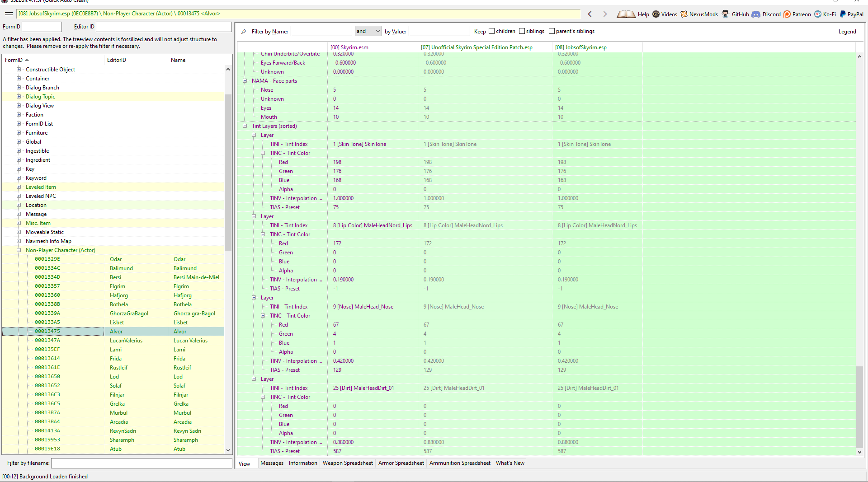Open the Discord icon

(756, 14)
